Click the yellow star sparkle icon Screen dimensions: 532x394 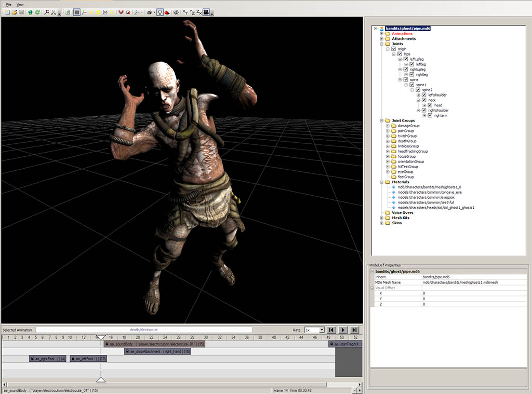(91, 12)
